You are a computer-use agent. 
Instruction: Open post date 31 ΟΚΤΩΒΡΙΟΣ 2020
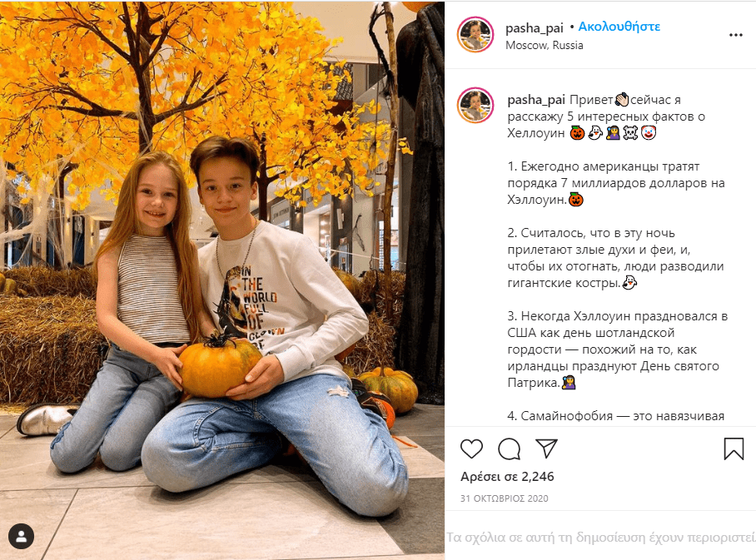point(505,498)
